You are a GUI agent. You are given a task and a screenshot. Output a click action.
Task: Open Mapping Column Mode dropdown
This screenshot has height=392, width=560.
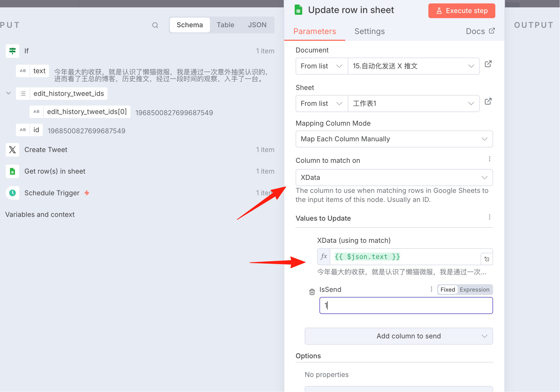[x=394, y=139]
